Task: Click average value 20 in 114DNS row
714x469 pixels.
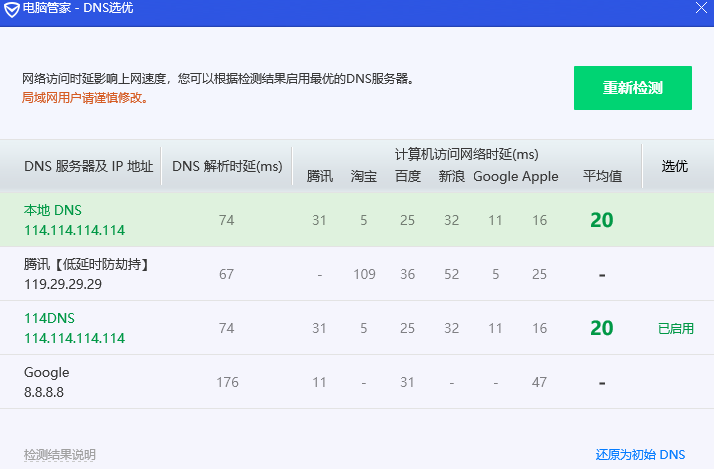Action: pos(602,328)
